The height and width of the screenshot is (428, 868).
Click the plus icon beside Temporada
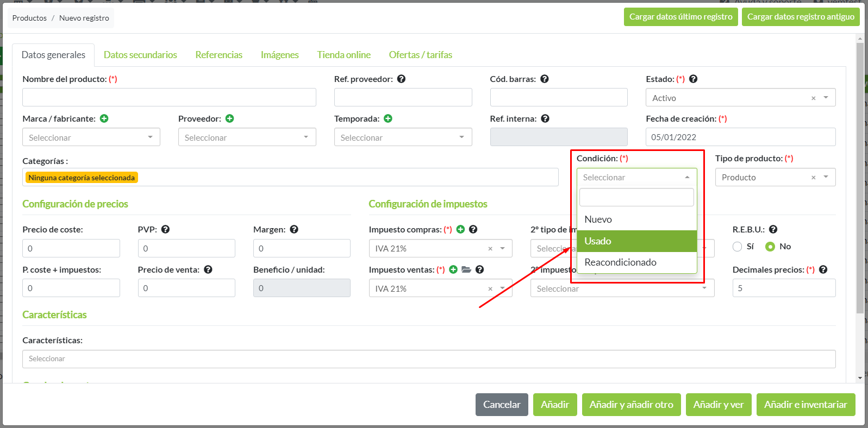388,118
